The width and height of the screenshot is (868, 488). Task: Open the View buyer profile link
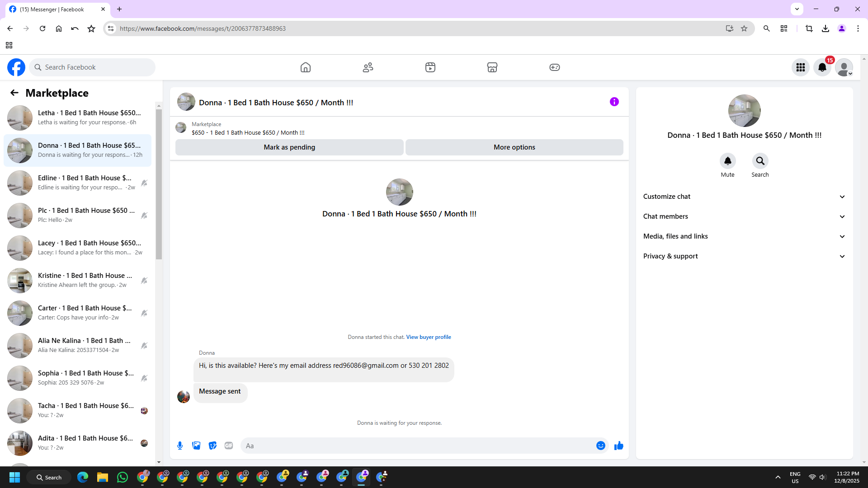429,337
